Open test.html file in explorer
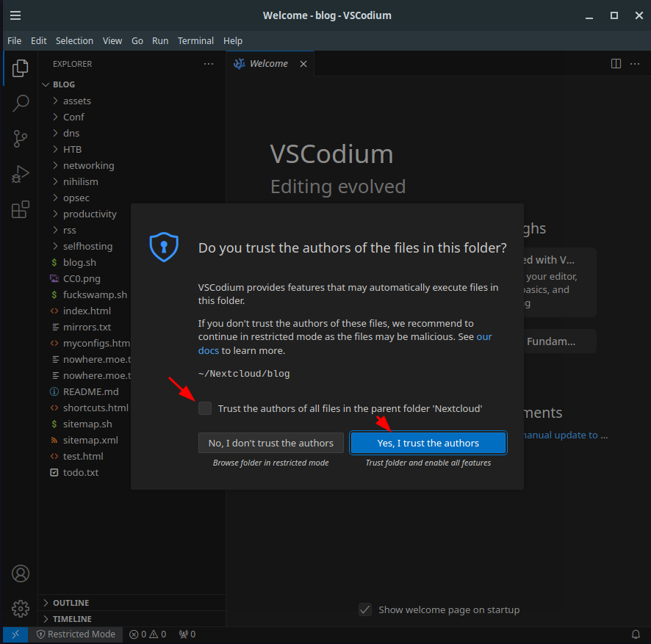The height and width of the screenshot is (644, 651). pos(83,457)
